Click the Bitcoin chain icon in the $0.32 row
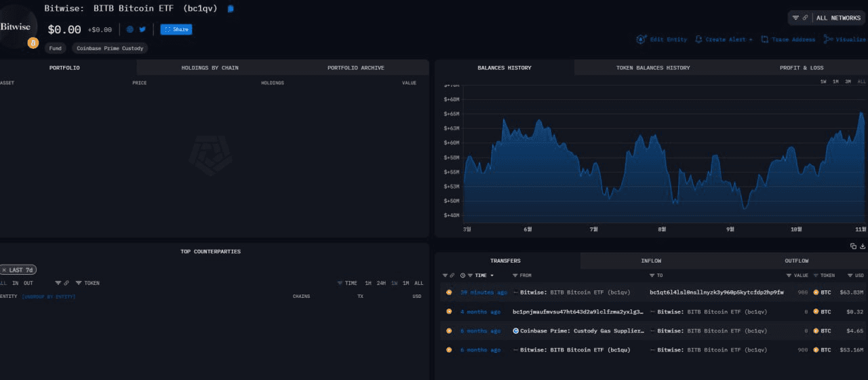The height and width of the screenshot is (380, 868). [449, 311]
